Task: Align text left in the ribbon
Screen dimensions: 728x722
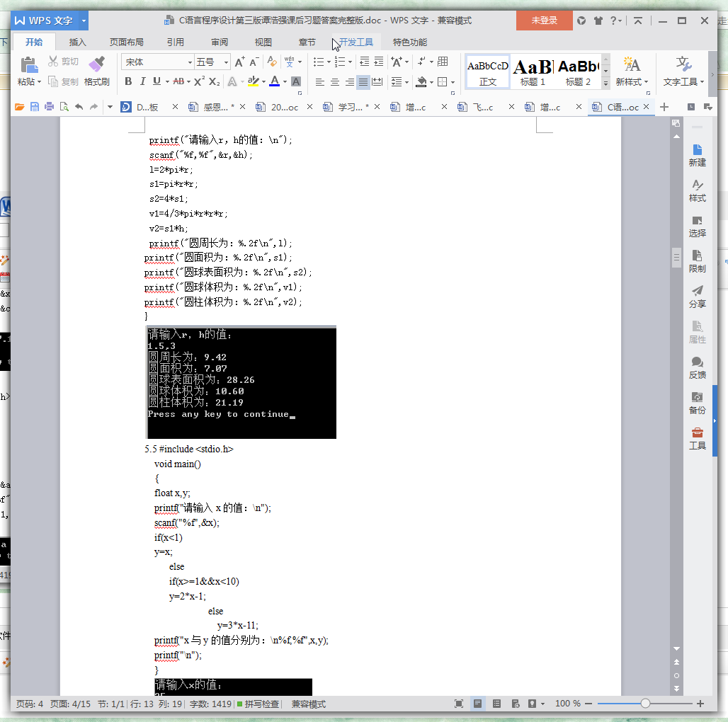Action: pos(320,82)
